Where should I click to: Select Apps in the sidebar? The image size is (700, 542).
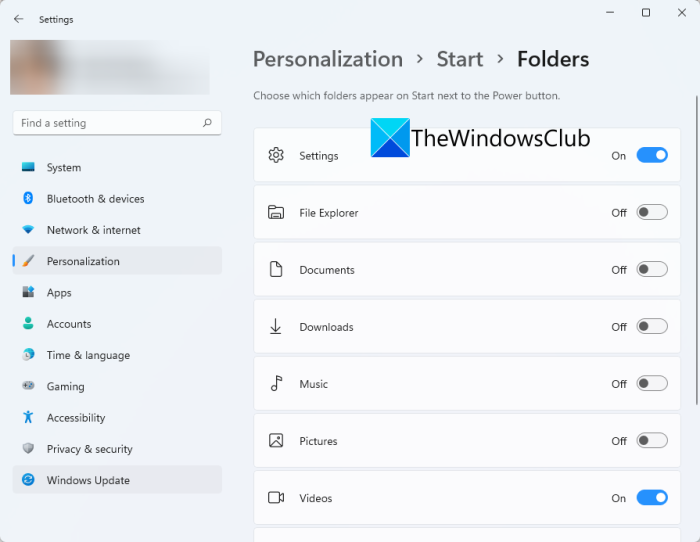point(59,293)
